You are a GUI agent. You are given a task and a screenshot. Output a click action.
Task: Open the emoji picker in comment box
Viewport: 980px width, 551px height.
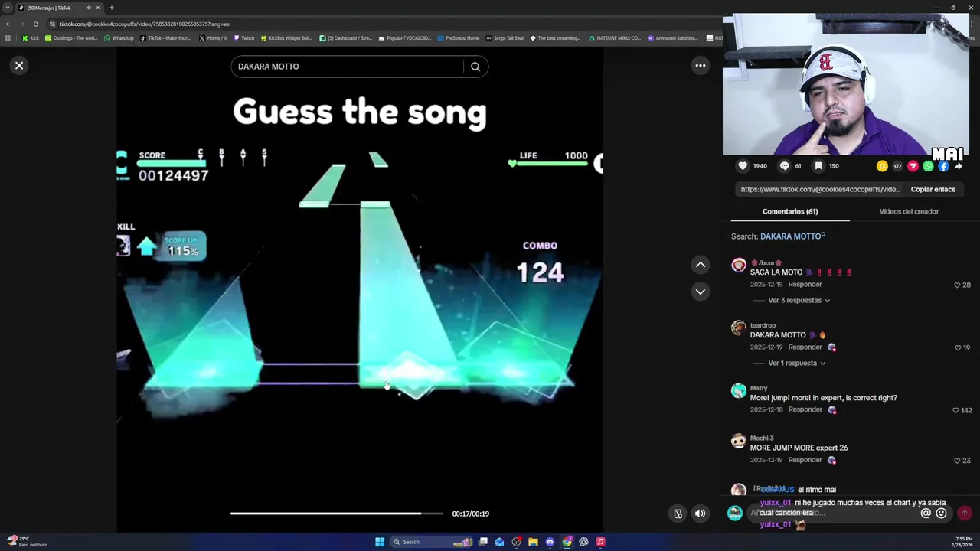941,514
